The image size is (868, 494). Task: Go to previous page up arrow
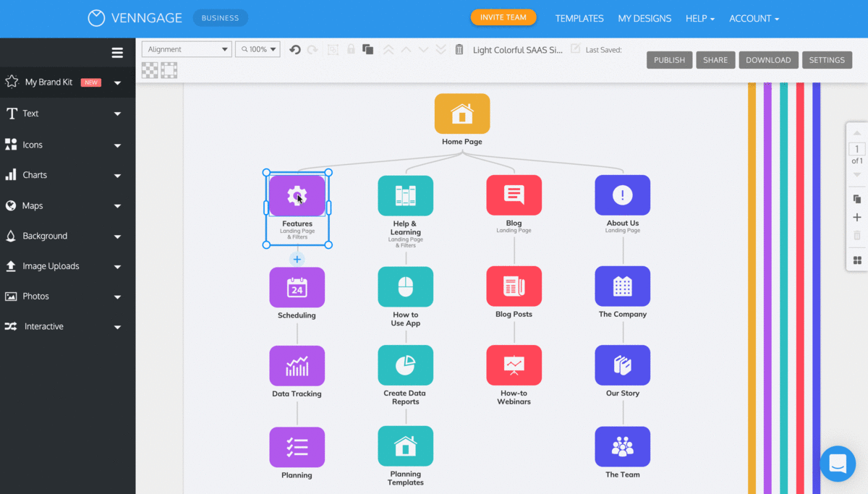click(857, 133)
